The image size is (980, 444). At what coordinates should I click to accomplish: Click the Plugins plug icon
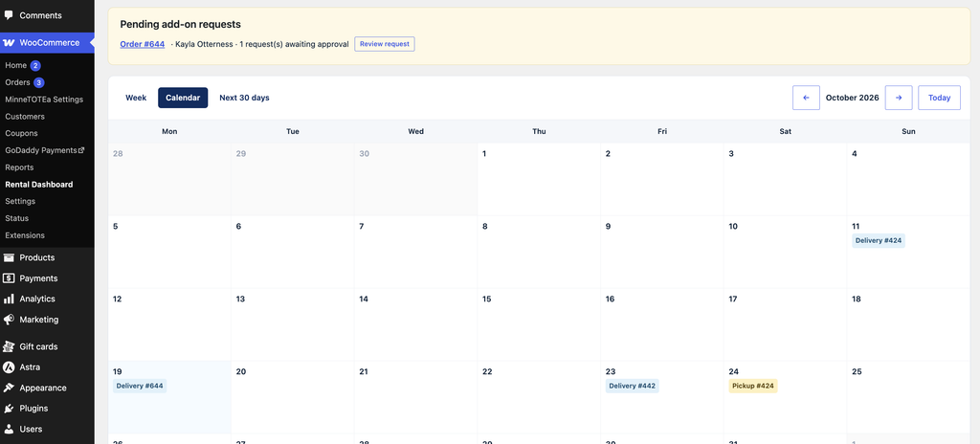point(9,409)
